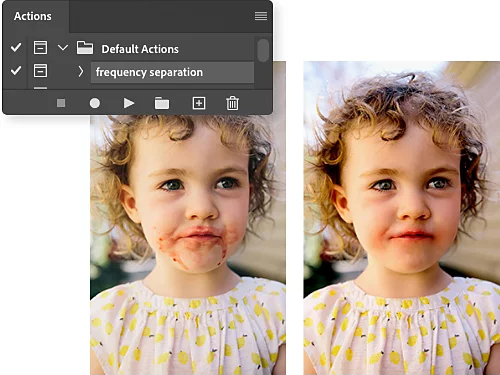The width and height of the screenshot is (500, 375).
Task: Click the retouched photo on the right
Action: [402, 218]
